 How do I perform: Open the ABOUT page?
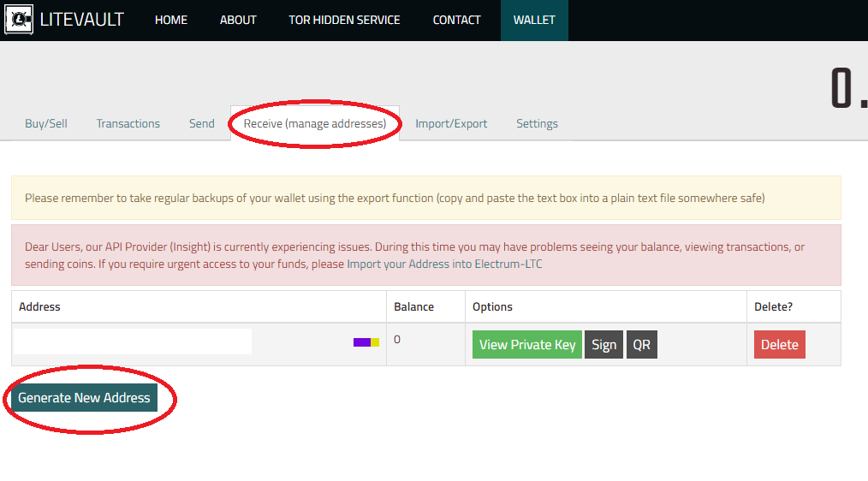(x=238, y=20)
